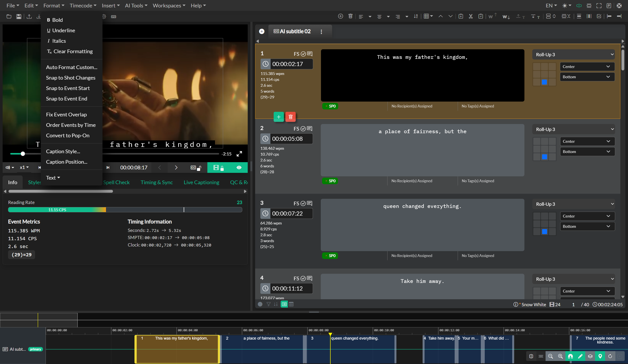Click the clock icon beside 00:00:05:08

(265, 139)
